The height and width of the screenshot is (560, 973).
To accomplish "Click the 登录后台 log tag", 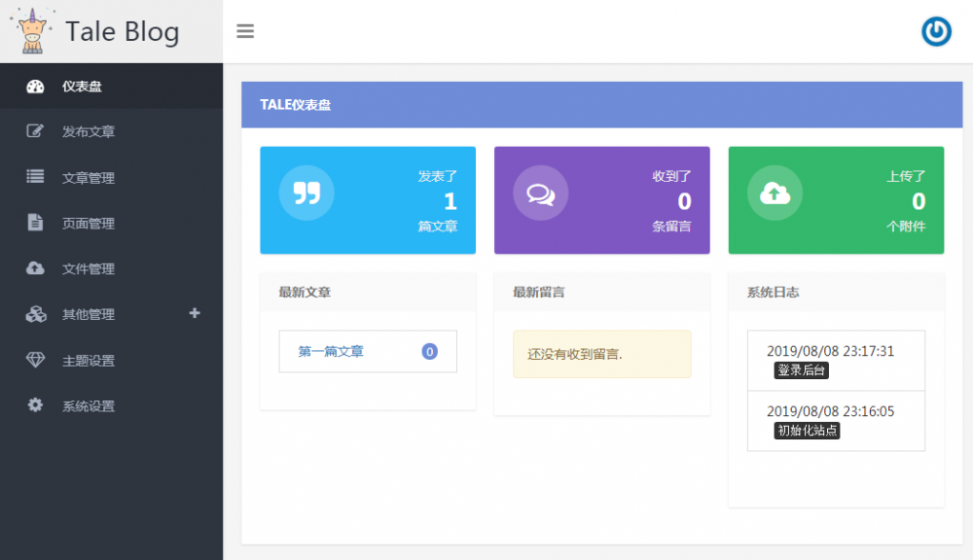I will point(800,370).
